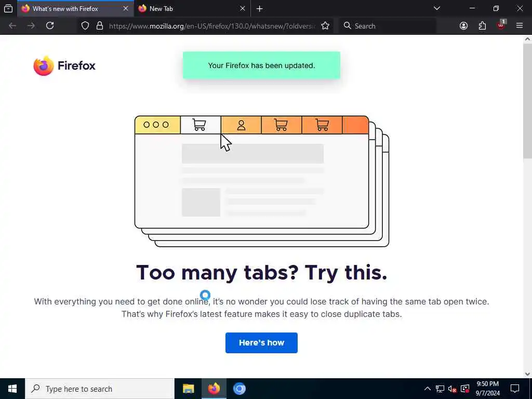Click the Search box in toolbar
Viewport: 532px width, 399px height.
coord(388,26)
